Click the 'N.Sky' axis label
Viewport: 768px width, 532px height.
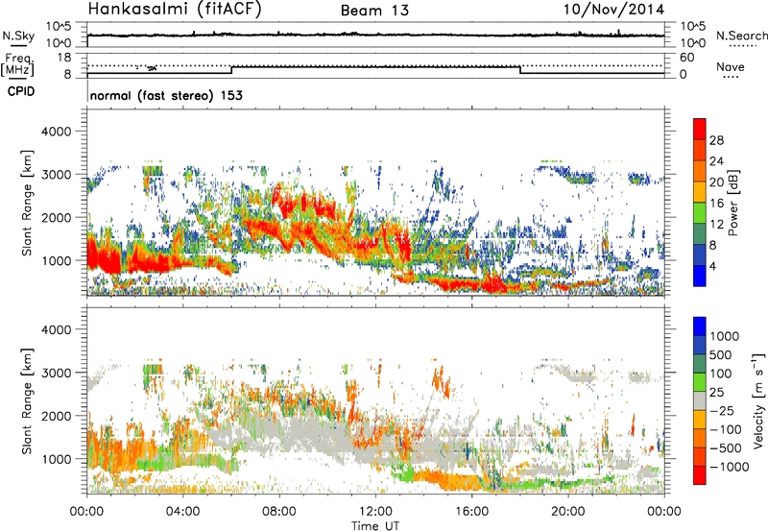coord(18,36)
